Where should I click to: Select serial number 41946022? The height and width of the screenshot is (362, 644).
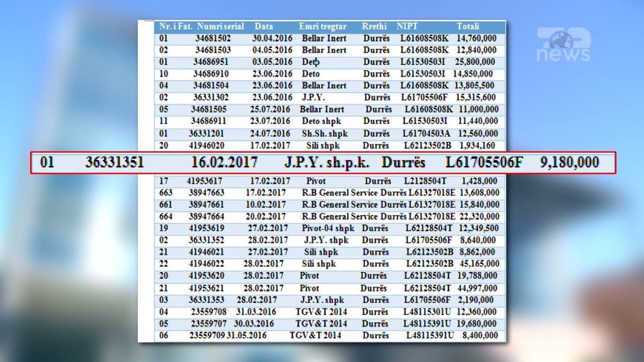207,264
